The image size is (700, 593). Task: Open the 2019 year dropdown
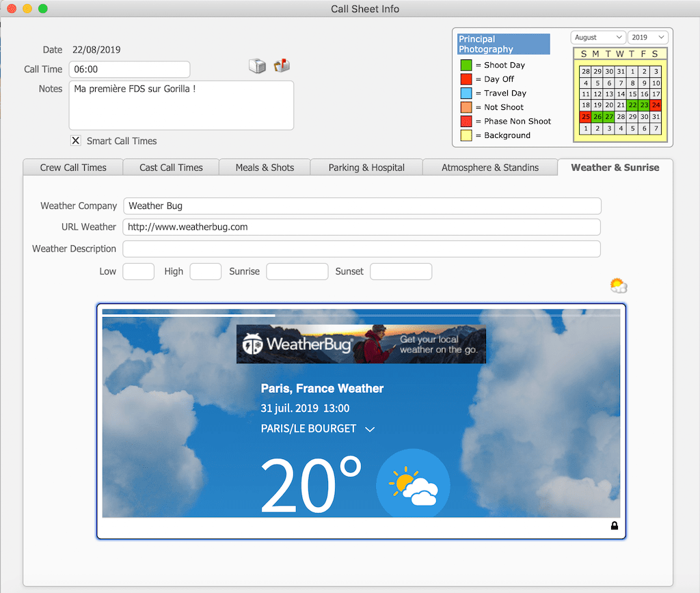point(648,38)
